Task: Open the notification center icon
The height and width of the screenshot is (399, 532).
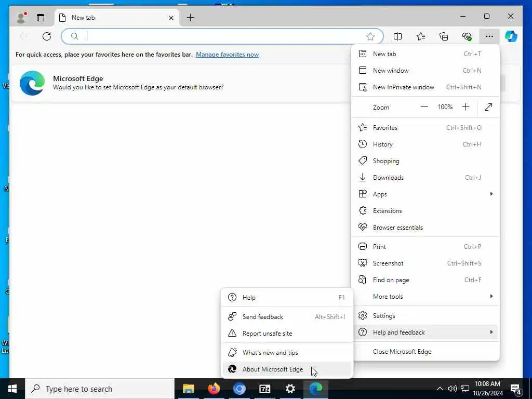Action: 516,389
